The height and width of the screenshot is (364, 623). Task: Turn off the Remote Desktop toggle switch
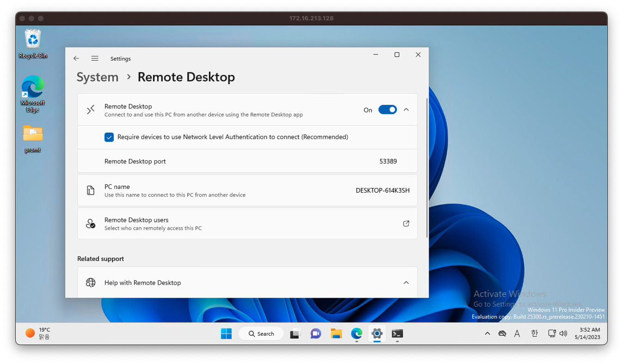pyautogui.click(x=387, y=109)
